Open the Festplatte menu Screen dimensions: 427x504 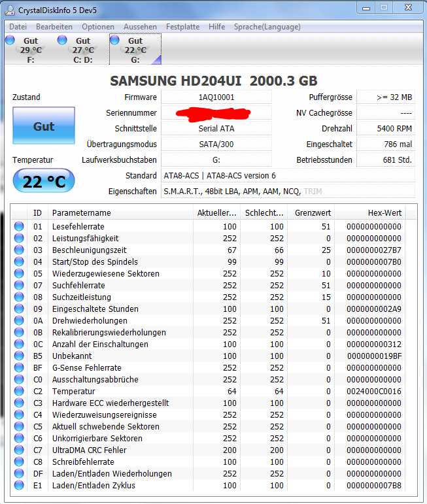[182, 27]
